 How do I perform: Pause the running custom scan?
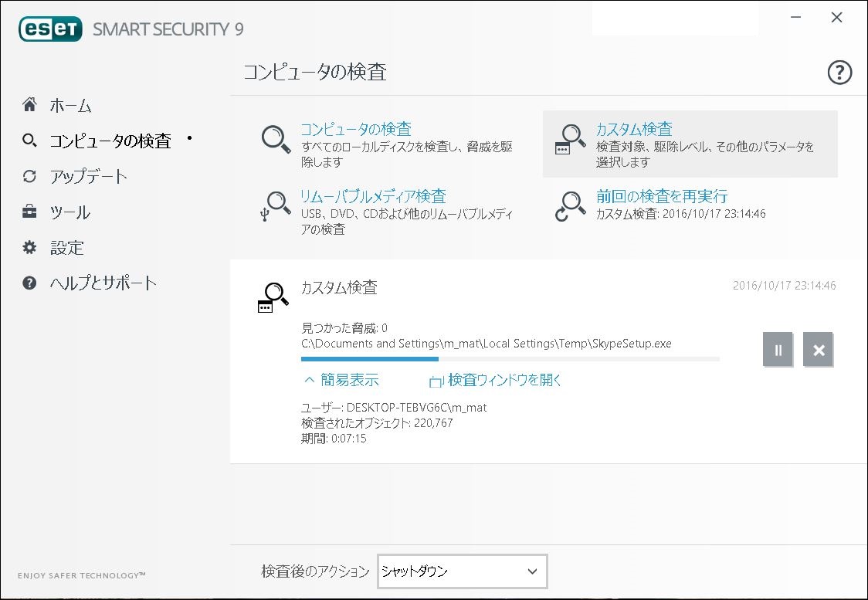(778, 350)
